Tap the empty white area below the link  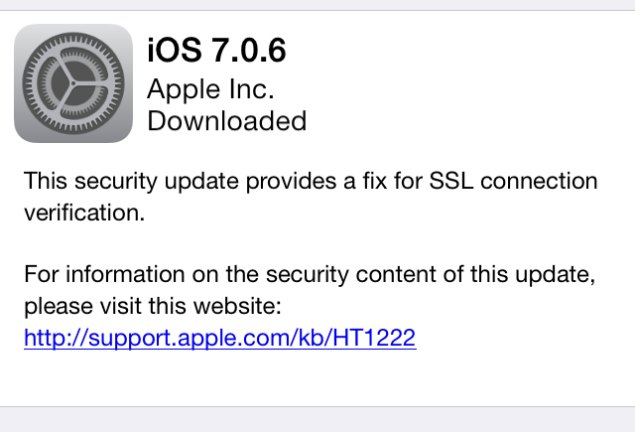point(318,379)
